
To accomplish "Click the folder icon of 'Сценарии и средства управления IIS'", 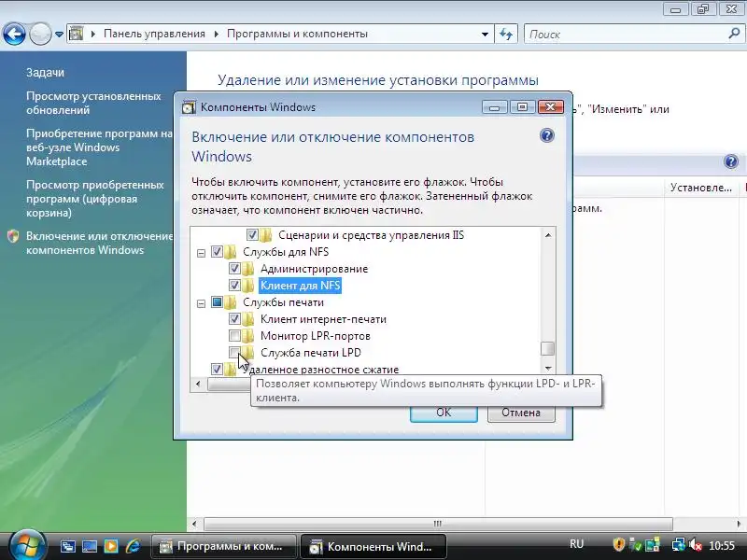I will tap(266, 235).
